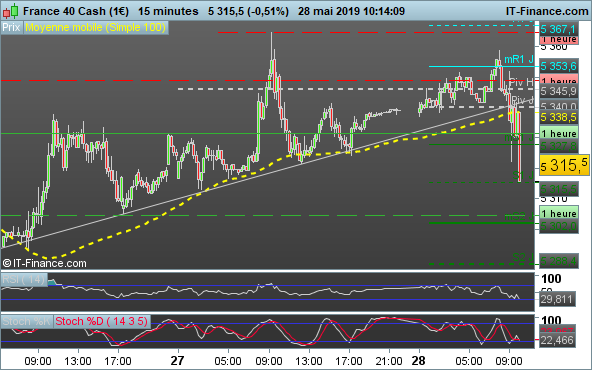The height and width of the screenshot is (370, 592).
Task: Click the large yellow current price 5 315,5
Action: [x=564, y=165]
